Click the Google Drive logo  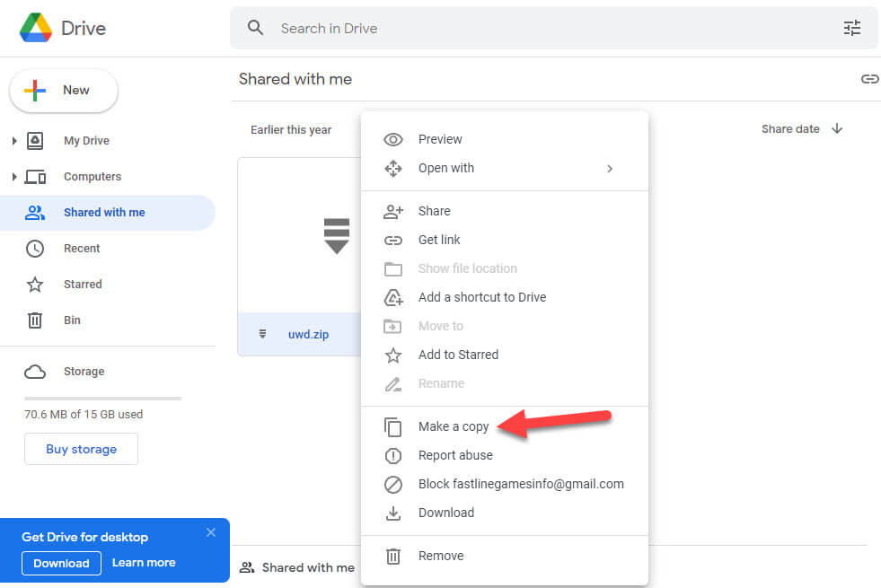36,28
